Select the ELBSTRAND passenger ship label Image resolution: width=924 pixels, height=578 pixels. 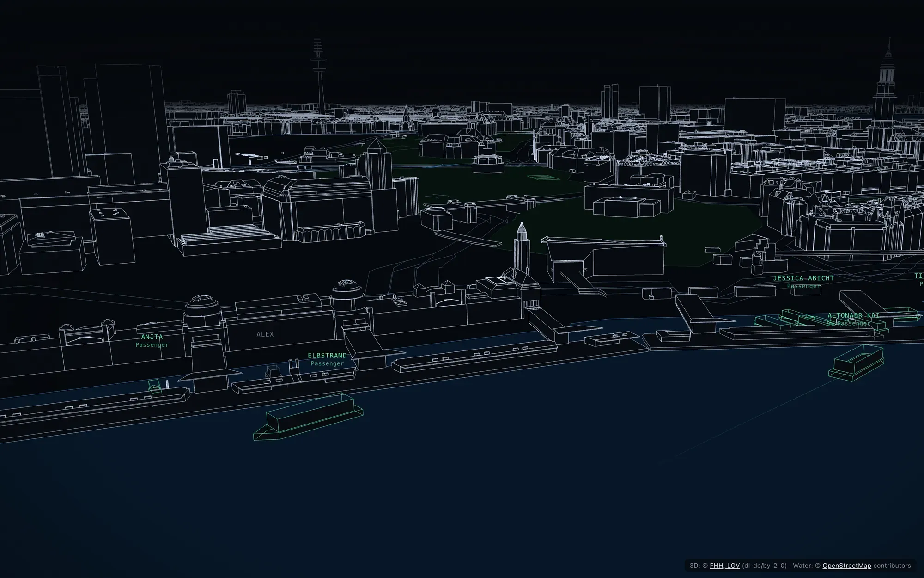(x=327, y=359)
